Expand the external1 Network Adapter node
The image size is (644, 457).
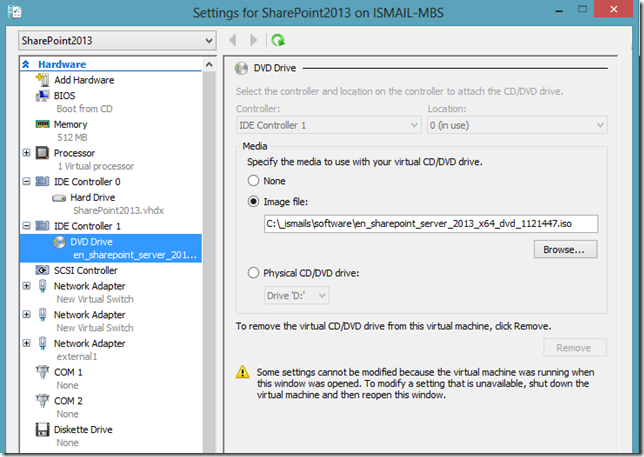point(26,343)
